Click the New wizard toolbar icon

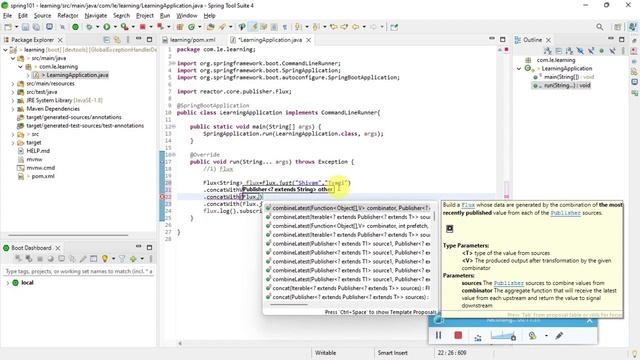pyautogui.click(x=8, y=27)
